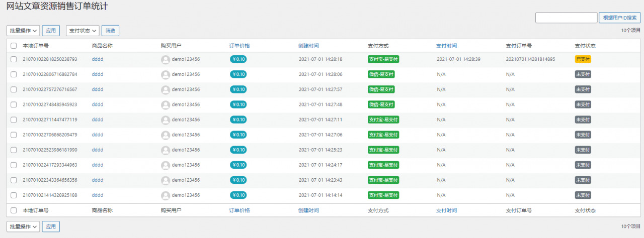Select checkbox for order 210701022523986181990
This screenshot has height=238, width=644.
(x=14, y=150)
